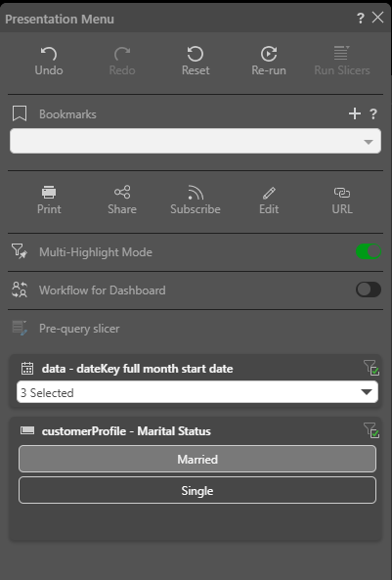Add a new bookmark with plus icon
This screenshot has width=392, height=580.
(x=355, y=113)
